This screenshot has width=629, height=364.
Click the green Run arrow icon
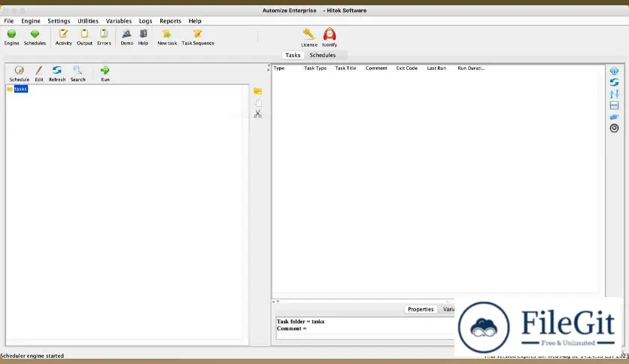point(105,71)
